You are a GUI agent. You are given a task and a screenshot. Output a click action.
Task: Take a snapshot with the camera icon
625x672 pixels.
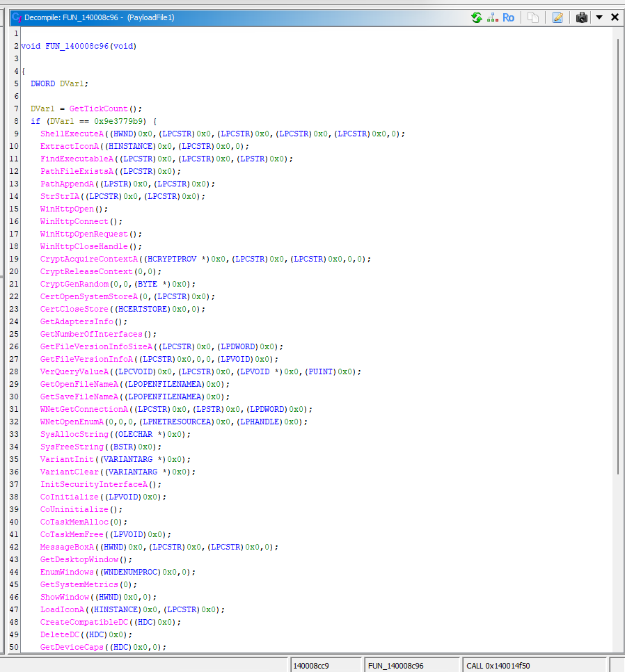(582, 17)
